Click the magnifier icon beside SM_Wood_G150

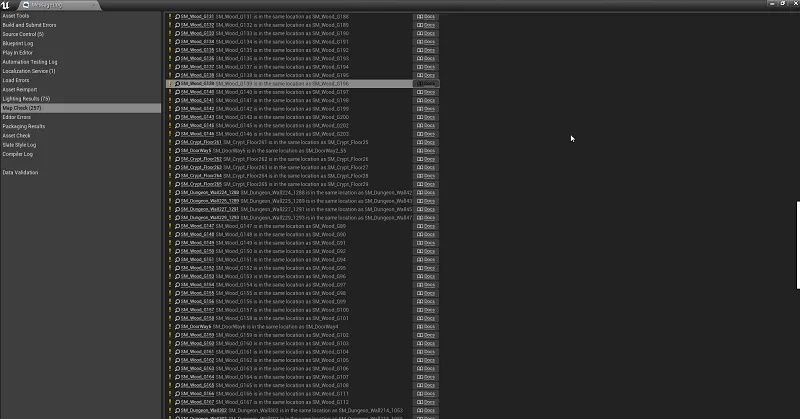(x=177, y=251)
